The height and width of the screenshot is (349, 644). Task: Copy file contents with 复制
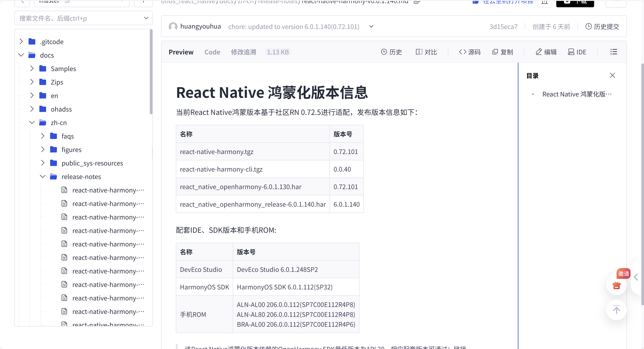coord(503,52)
